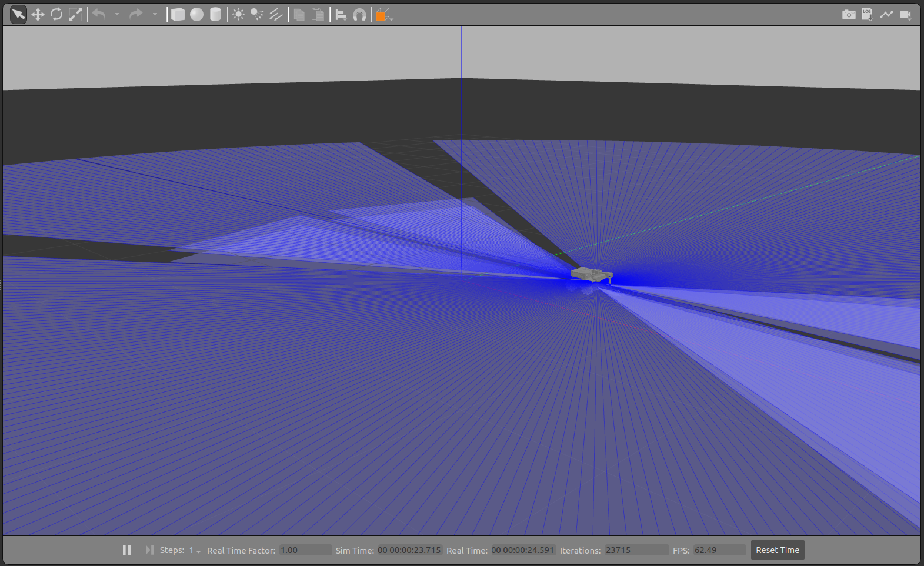Expand the undo history dropdown arrow
924x566 pixels.
coord(118,15)
